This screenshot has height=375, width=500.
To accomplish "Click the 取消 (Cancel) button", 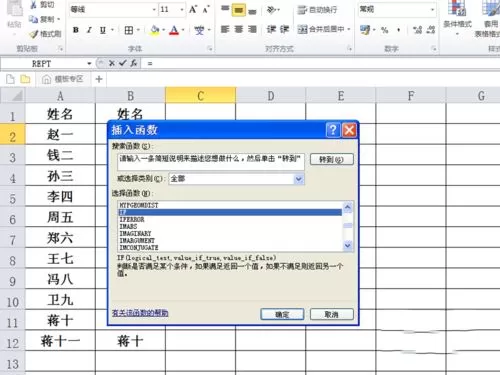I will coord(332,314).
